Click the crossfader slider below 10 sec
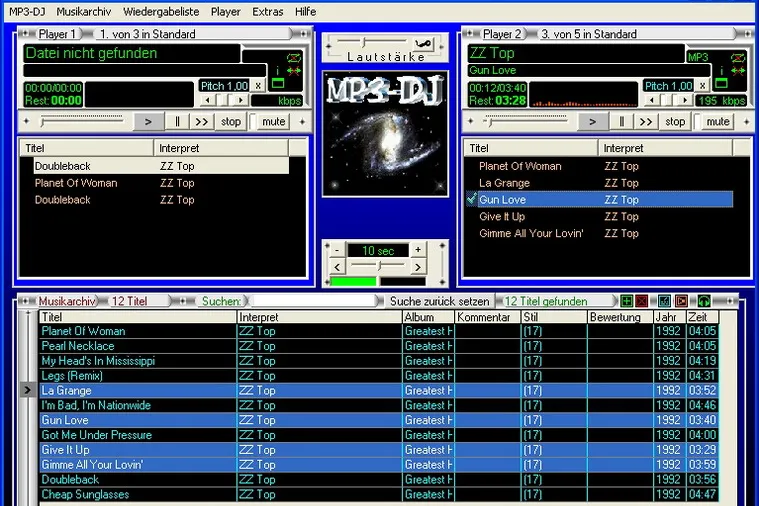 378,265
